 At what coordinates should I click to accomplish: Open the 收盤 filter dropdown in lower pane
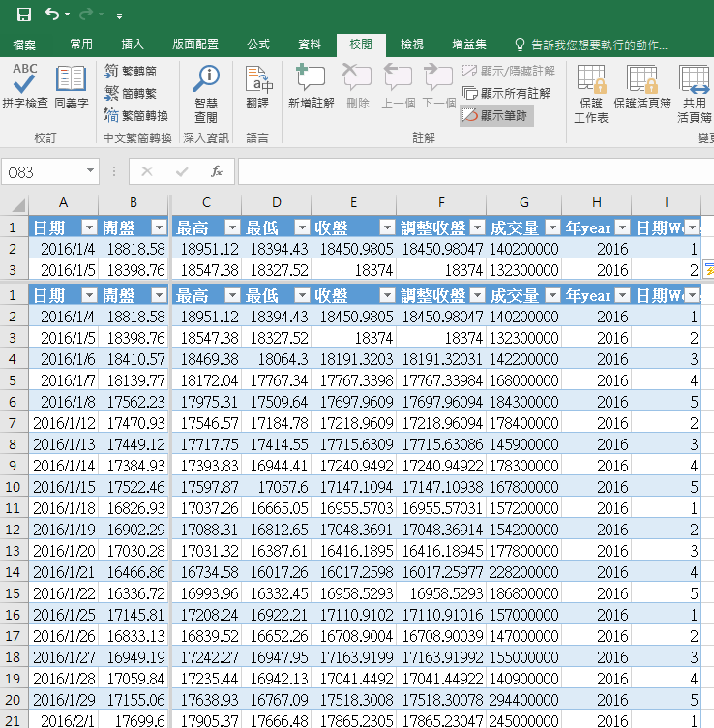(387, 295)
